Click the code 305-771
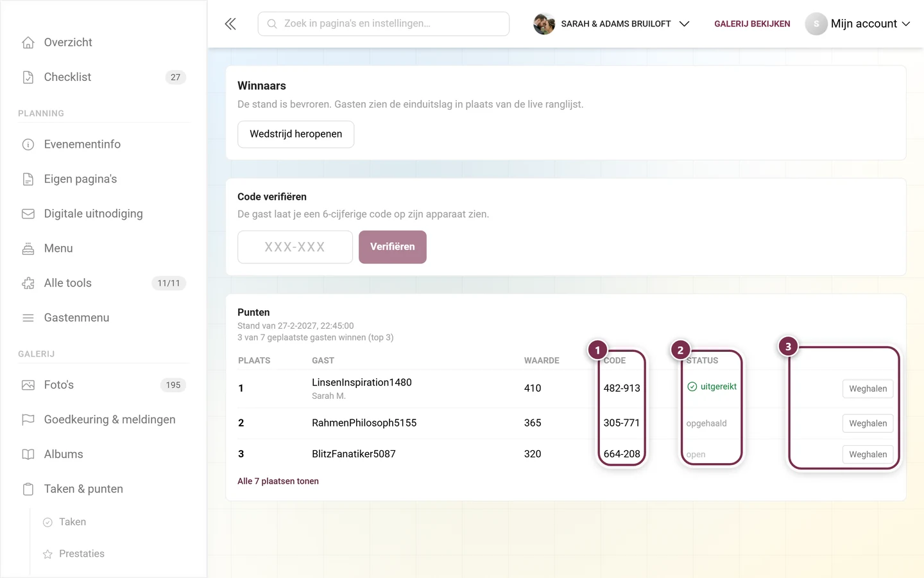The image size is (924, 578). coord(622,423)
